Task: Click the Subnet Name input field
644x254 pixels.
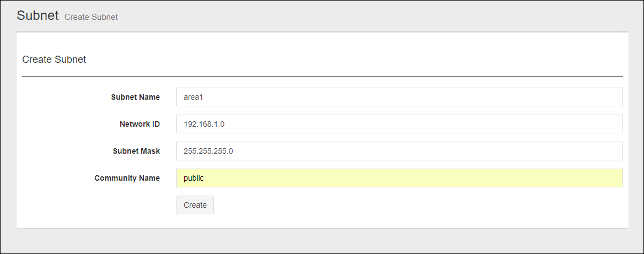Action: click(x=399, y=97)
